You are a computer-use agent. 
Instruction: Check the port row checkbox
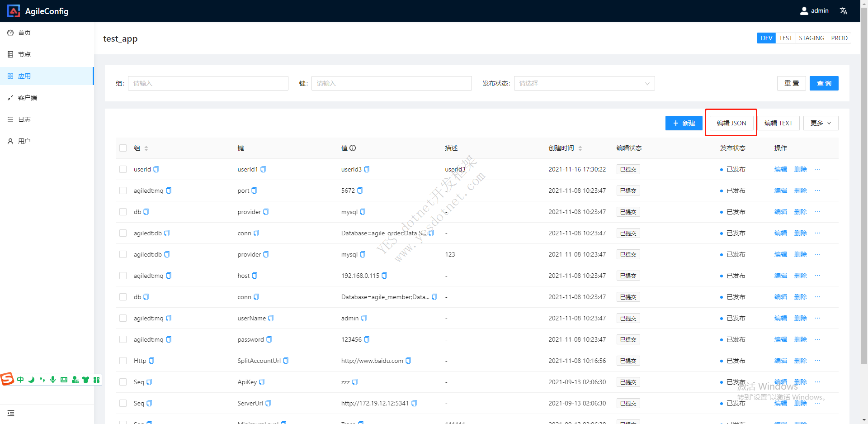123,191
